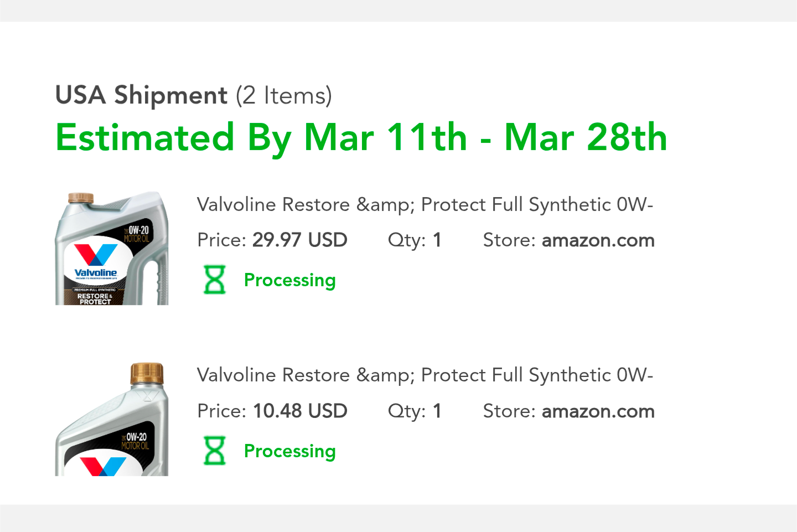Click the first item's hourglass processing icon
Screen dimensions: 797x532
tap(215, 280)
